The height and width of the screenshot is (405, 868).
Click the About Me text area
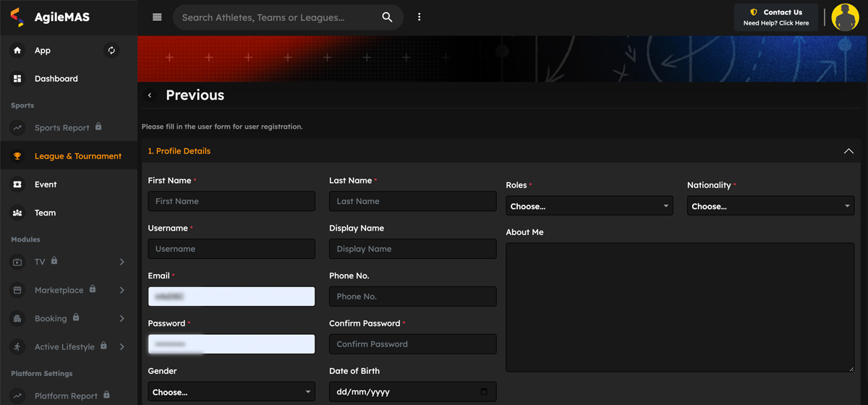click(x=679, y=307)
